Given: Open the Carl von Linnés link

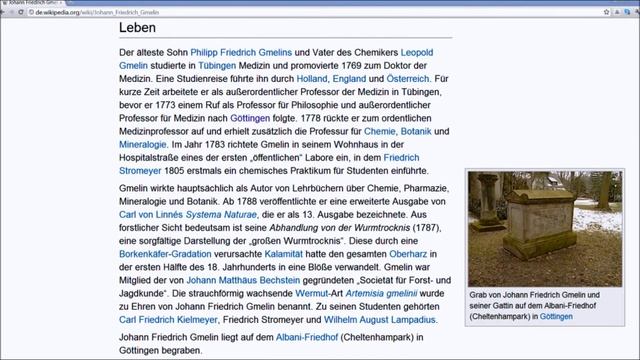Looking at the screenshot, I should click(x=151, y=215).
